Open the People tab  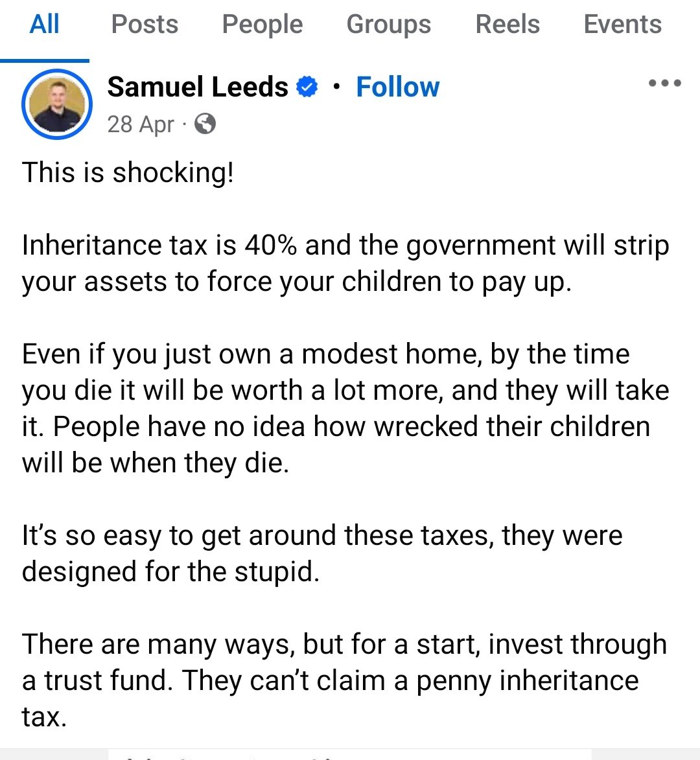pos(262,25)
